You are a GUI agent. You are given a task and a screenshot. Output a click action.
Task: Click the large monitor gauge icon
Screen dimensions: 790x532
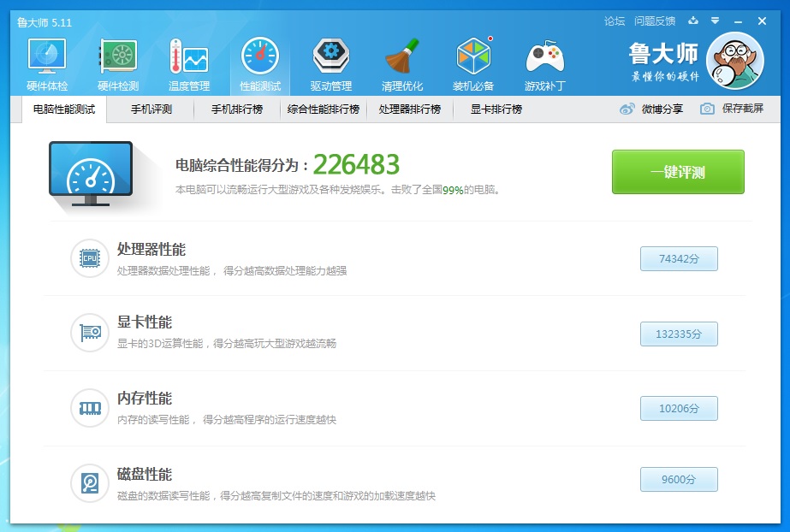[x=91, y=174]
